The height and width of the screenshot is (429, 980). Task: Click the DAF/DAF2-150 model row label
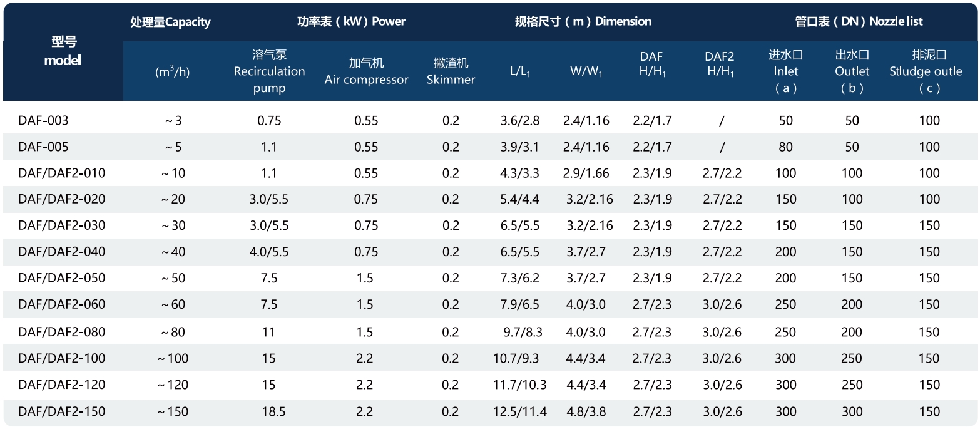(x=61, y=411)
